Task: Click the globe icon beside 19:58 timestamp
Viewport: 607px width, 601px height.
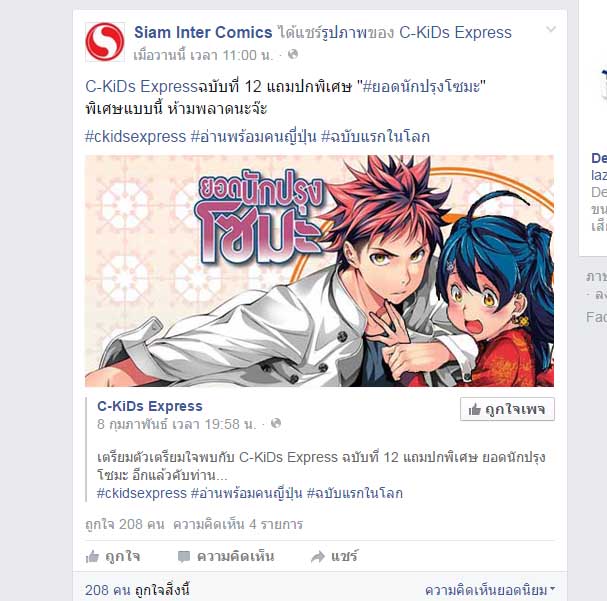Action: coord(276,423)
